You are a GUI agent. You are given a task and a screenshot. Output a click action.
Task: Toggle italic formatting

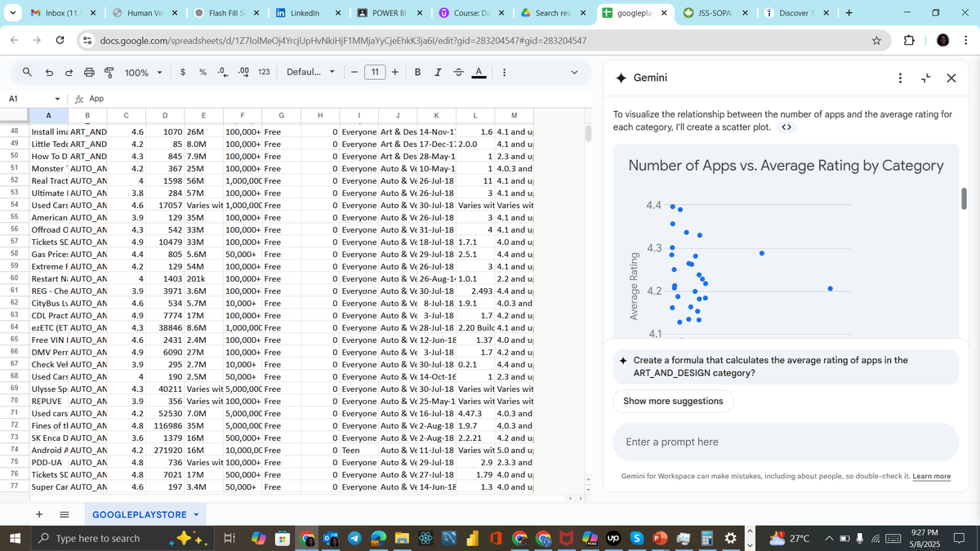coord(438,73)
